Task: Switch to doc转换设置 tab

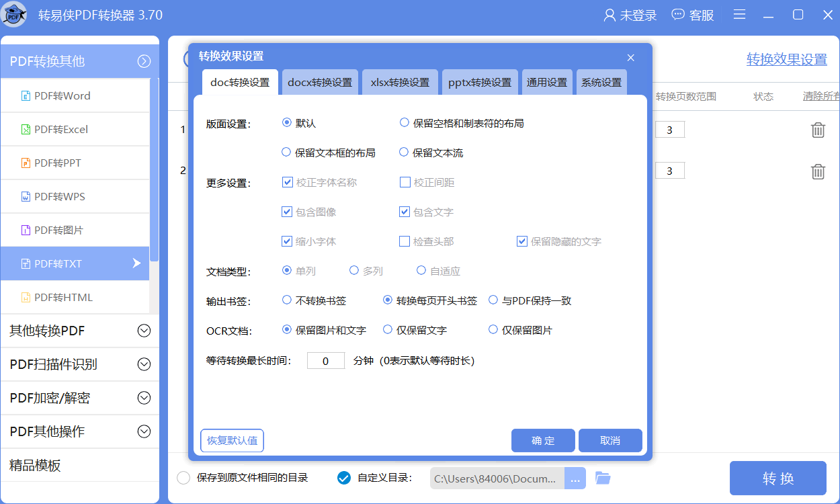Action: tap(240, 82)
